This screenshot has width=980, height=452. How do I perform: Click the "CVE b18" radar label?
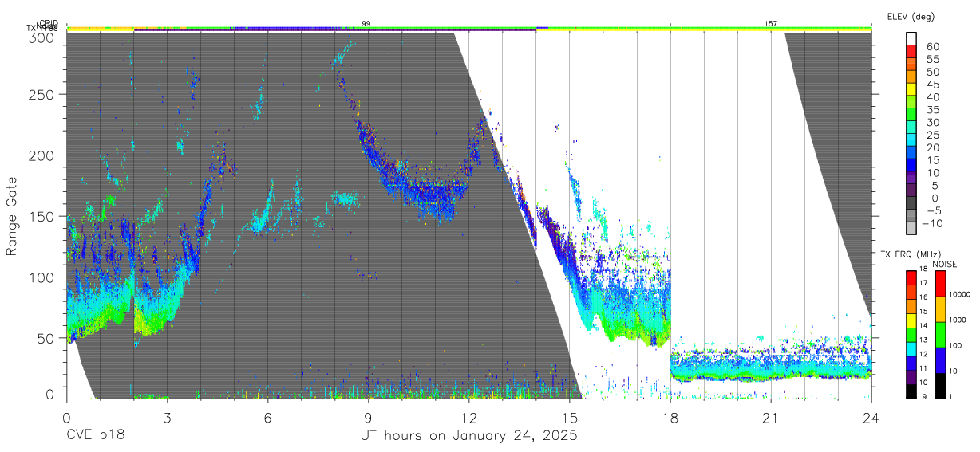(x=95, y=436)
